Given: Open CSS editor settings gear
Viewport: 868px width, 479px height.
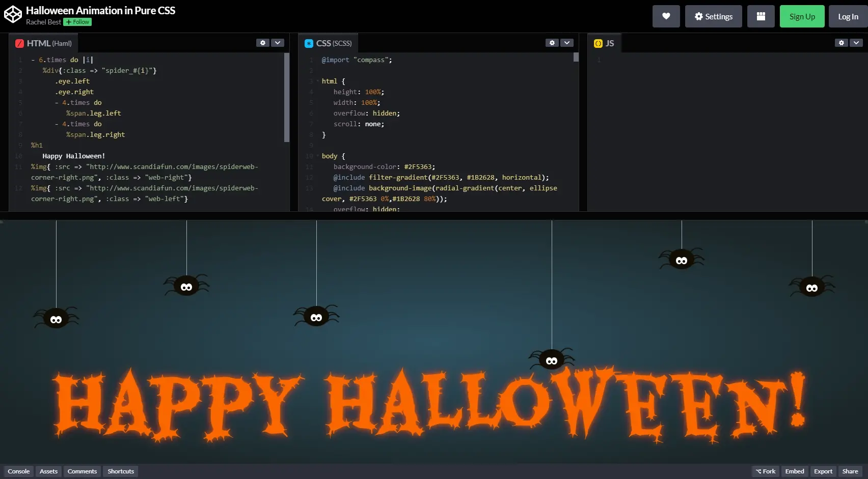Looking at the screenshot, I should click(552, 43).
